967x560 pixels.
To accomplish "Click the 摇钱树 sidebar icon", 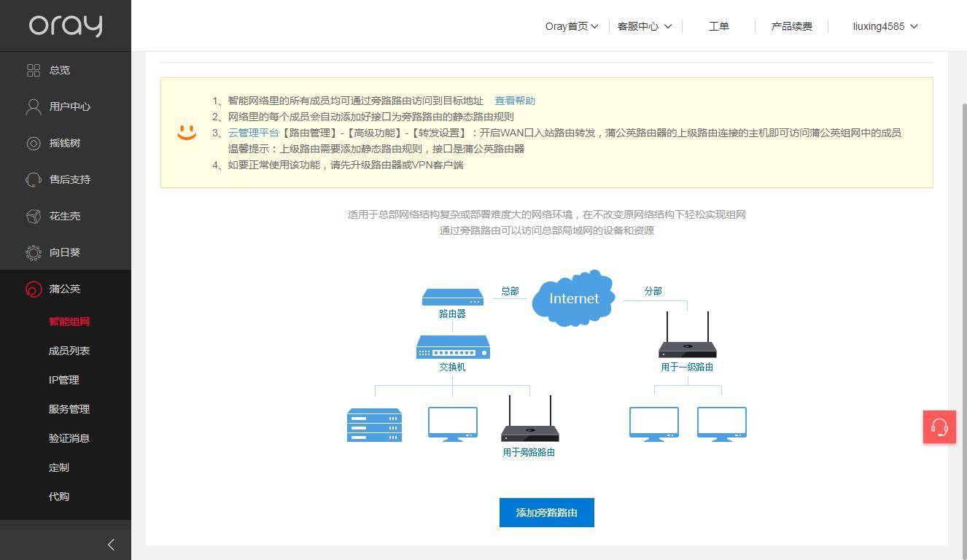I will tap(34, 143).
